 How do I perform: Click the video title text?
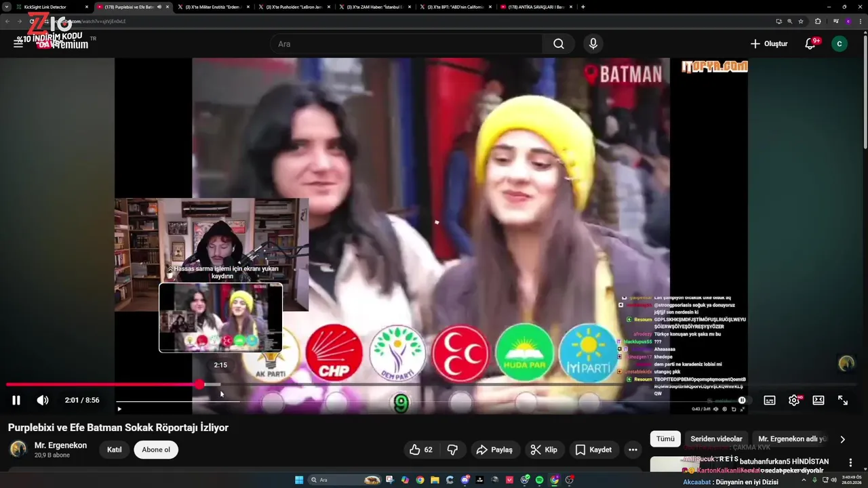(x=118, y=428)
